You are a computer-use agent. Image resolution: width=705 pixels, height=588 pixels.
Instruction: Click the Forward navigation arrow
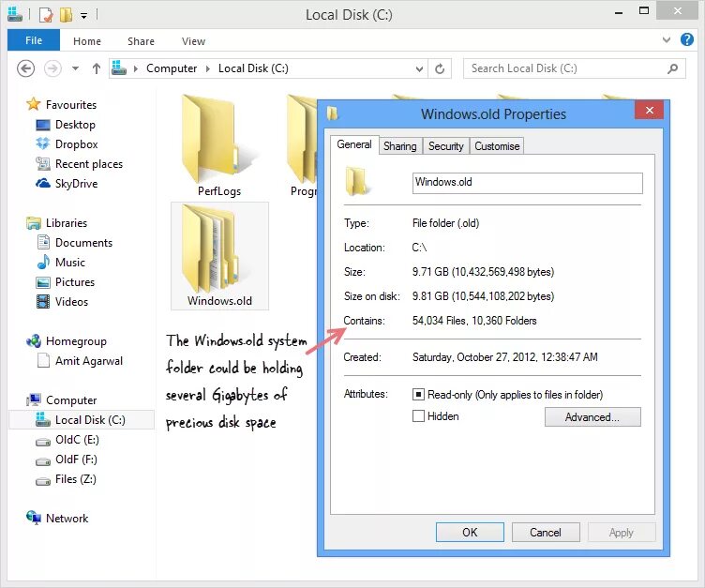pyautogui.click(x=52, y=68)
